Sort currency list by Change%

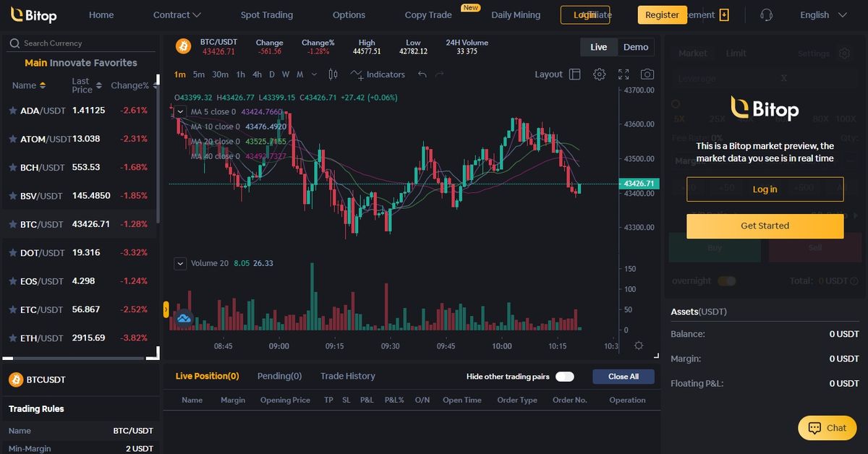coord(134,85)
